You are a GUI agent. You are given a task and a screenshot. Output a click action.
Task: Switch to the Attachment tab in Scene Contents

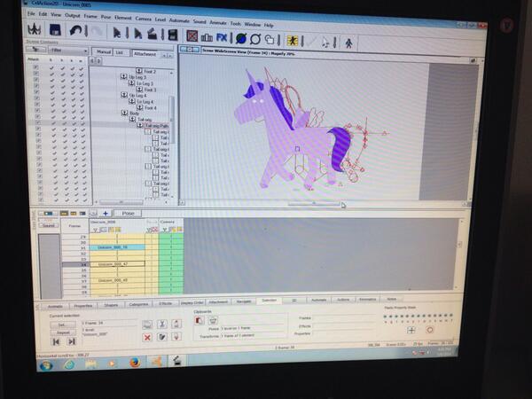pyautogui.click(x=145, y=53)
